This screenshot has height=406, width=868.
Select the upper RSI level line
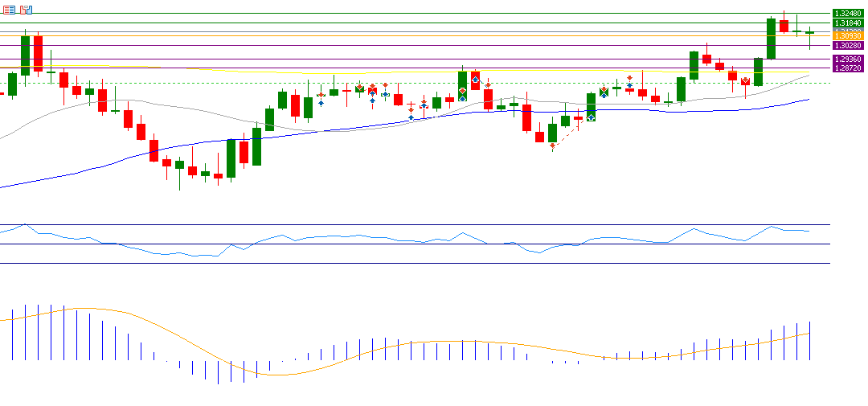(x=402, y=225)
